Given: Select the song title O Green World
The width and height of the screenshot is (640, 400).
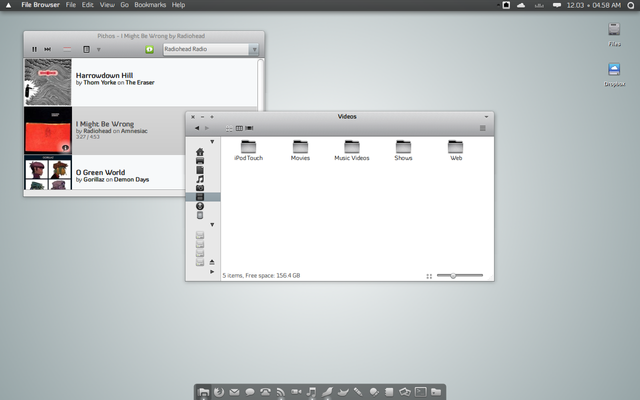Looking at the screenshot, I should point(100,172).
